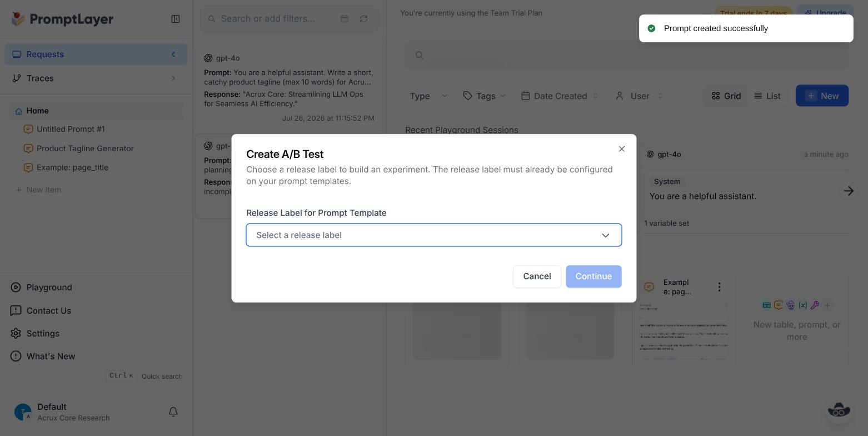The image size is (868, 436).
Task: Expand the Traces chevron
Action: (173, 78)
